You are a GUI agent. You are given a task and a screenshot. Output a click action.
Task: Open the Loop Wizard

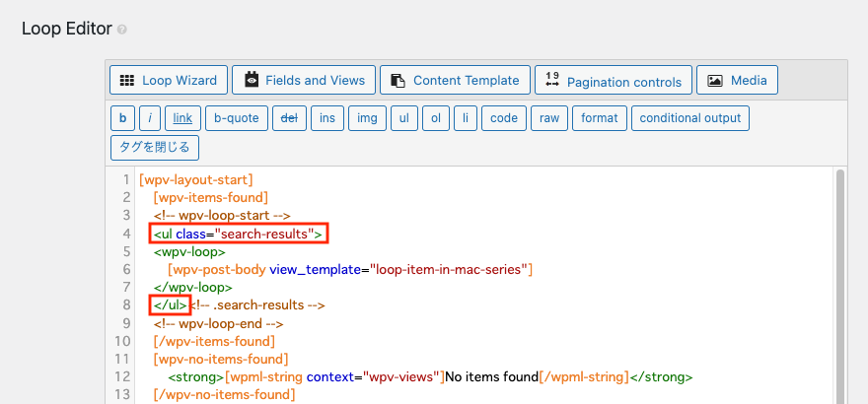pyautogui.click(x=170, y=81)
